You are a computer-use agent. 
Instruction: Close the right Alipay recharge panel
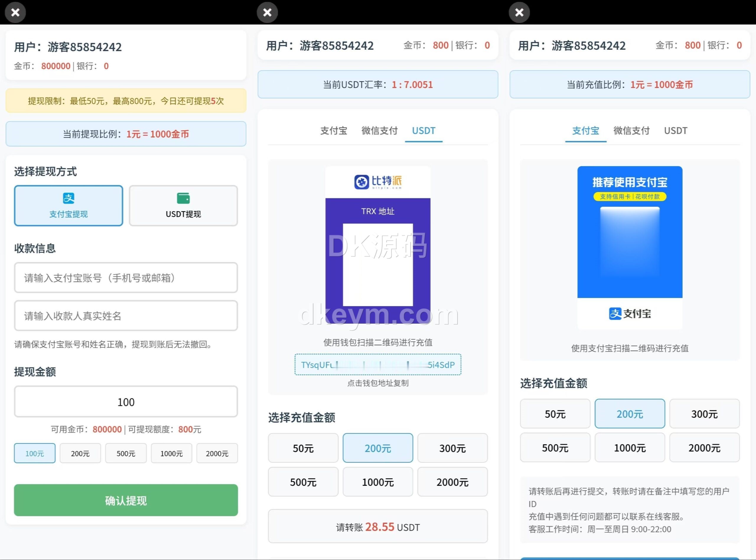[519, 12]
